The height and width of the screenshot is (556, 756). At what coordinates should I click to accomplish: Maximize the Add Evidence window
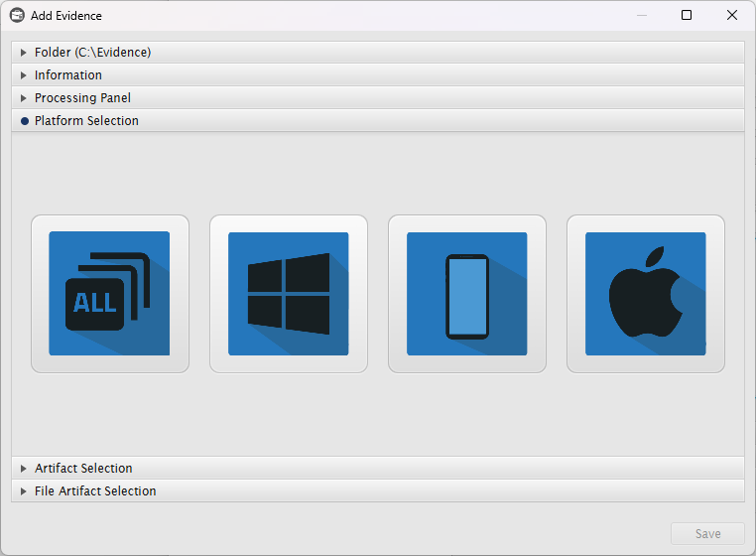pyautogui.click(x=687, y=16)
